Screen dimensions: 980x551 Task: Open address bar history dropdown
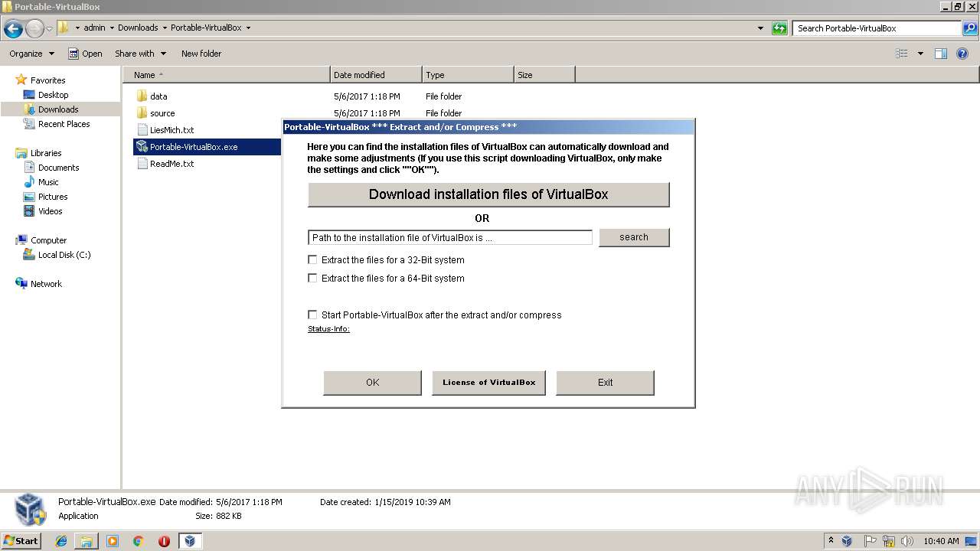[760, 28]
